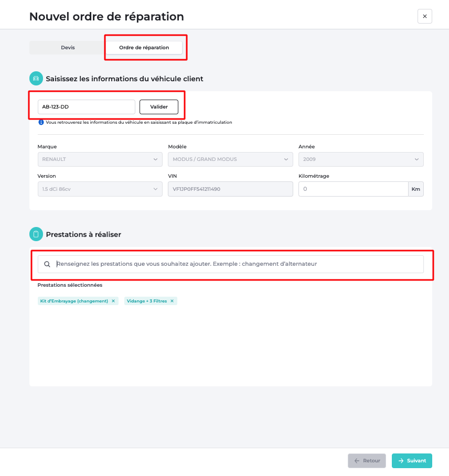
Task: Click the teal car icon beside vehicle heading
Action: 36,79
